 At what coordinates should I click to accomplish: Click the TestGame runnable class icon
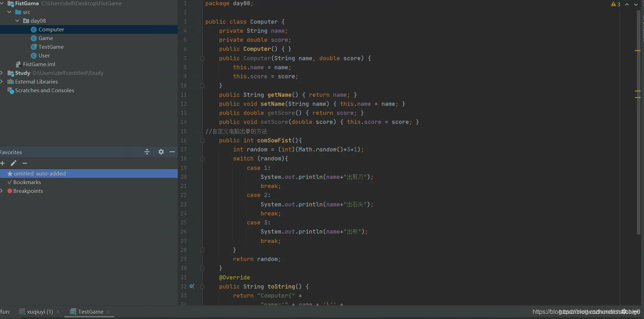pos(34,47)
